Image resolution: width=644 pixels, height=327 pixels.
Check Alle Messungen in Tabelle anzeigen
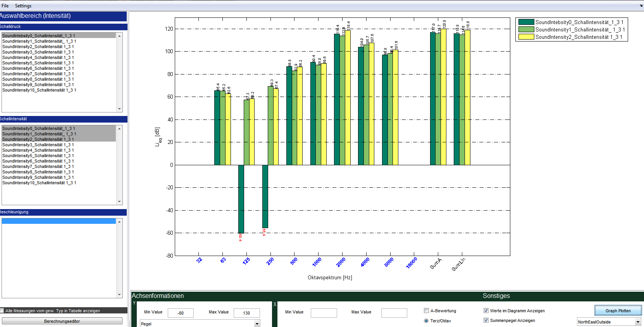click(x=2, y=311)
